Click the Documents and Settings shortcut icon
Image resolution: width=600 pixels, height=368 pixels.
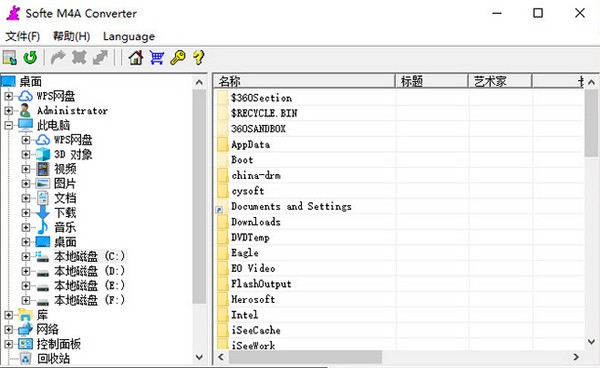[222, 207]
